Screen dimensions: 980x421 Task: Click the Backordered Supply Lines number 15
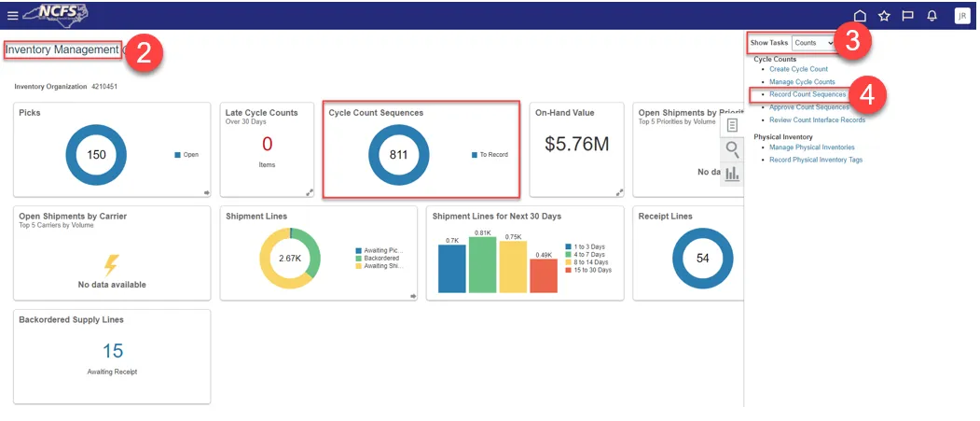(113, 351)
